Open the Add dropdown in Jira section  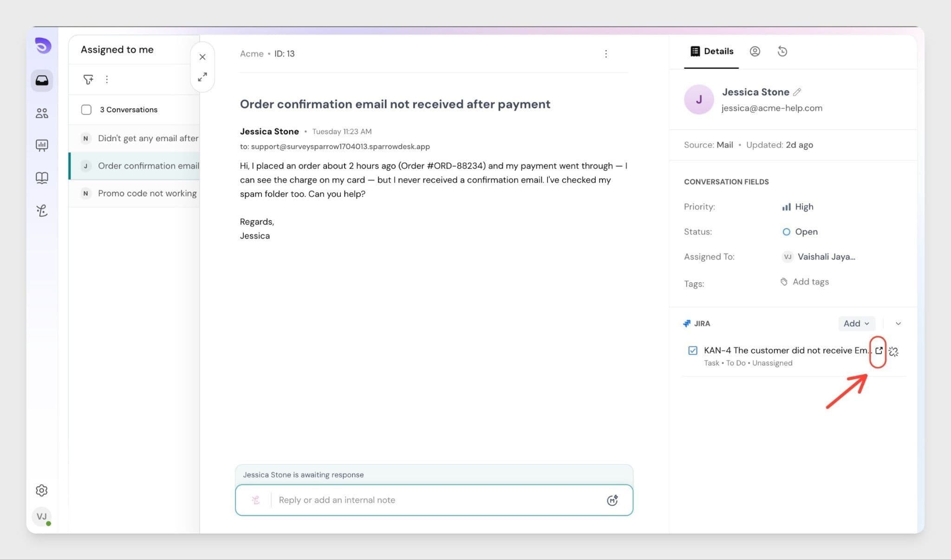pyautogui.click(x=856, y=323)
